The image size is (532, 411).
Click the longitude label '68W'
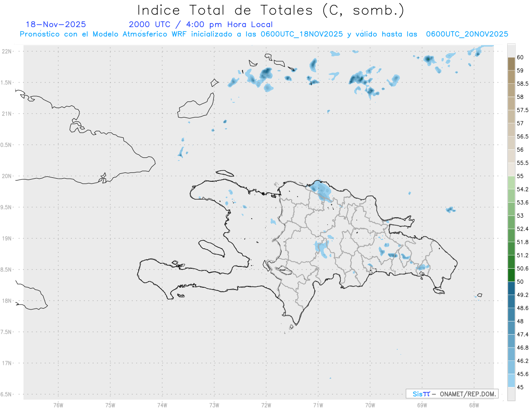(473, 405)
